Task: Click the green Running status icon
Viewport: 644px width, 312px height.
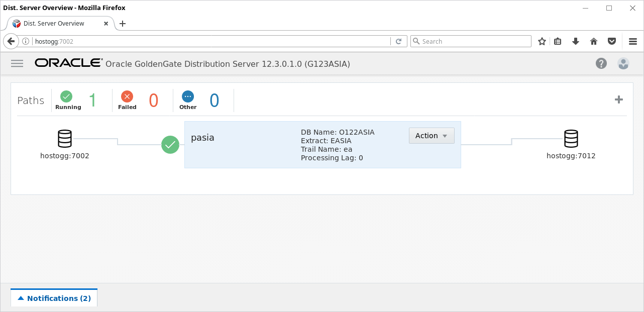Action: click(66, 96)
